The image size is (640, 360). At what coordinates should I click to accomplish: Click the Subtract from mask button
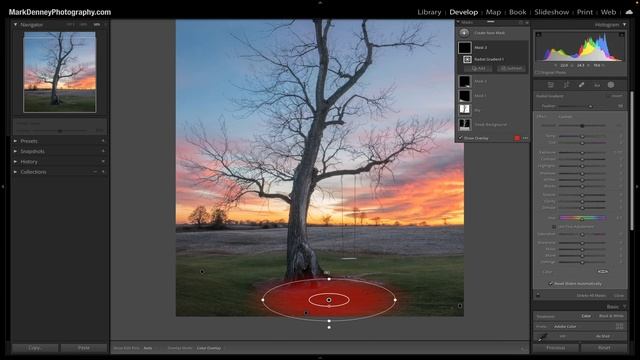point(511,69)
